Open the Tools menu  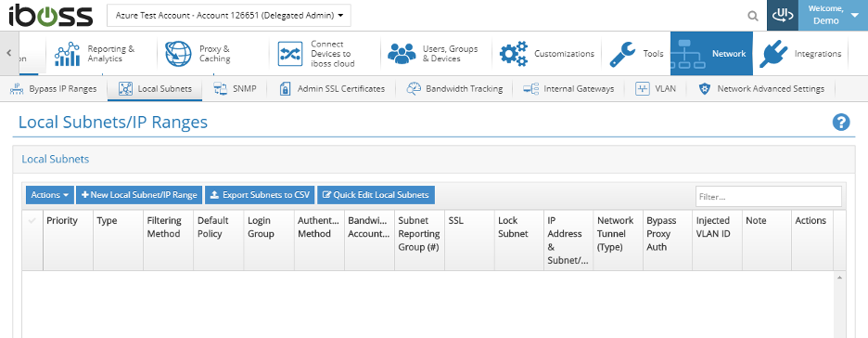point(637,54)
